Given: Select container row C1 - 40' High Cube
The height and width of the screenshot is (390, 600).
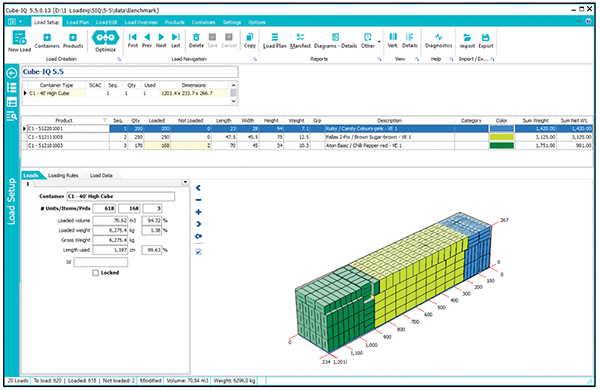Looking at the screenshot, I should (126, 93).
